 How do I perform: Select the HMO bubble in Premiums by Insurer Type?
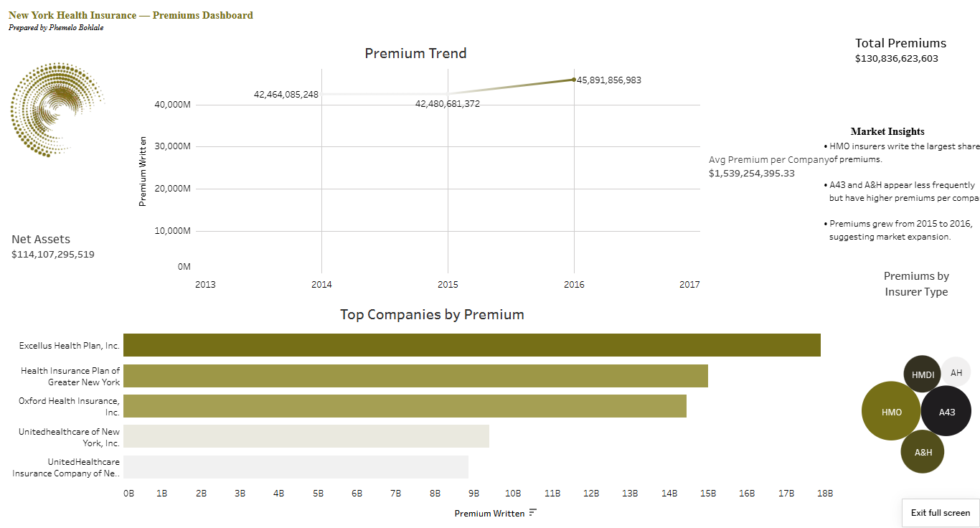tap(890, 411)
